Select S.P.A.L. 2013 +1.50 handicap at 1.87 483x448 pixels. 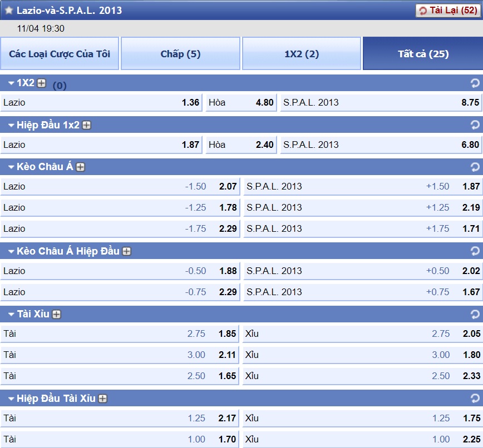click(x=362, y=187)
